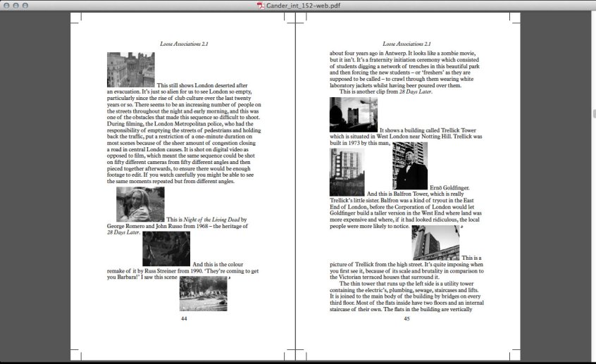596x364 pixels.
Task: Click the italic text 'Night of the Living Dead'
Action: click(211, 220)
